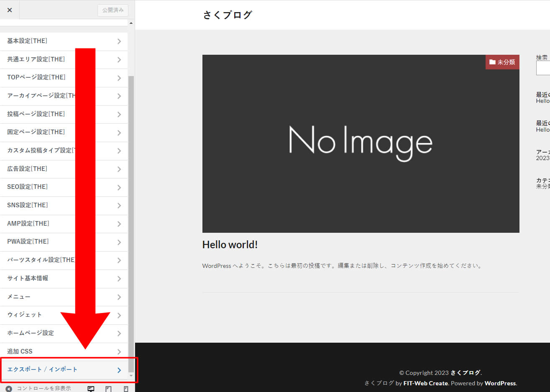Viewport: 550px width, 392px height.
Task: Open AMP設定[THE] section
Action: coord(64,224)
